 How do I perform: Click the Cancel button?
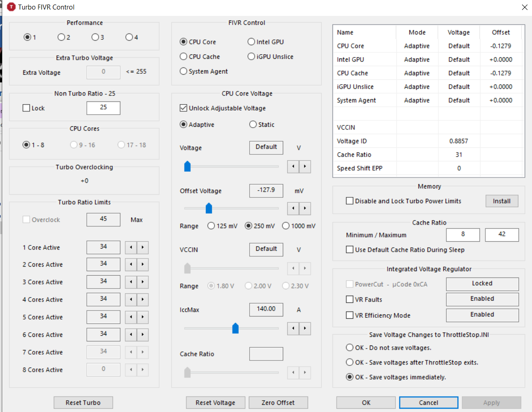pyautogui.click(x=428, y=402)
